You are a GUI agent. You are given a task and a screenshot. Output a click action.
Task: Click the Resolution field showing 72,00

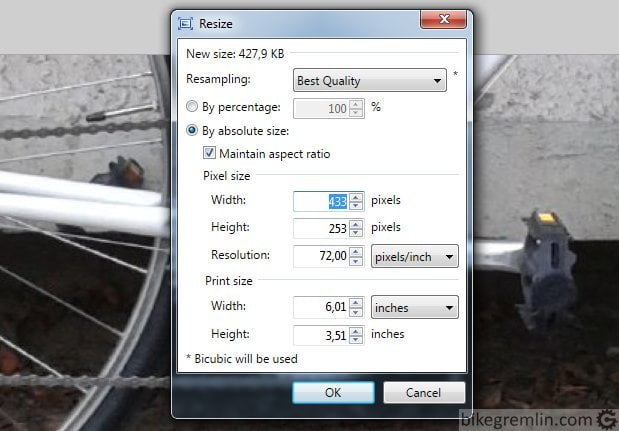point(321,256)
